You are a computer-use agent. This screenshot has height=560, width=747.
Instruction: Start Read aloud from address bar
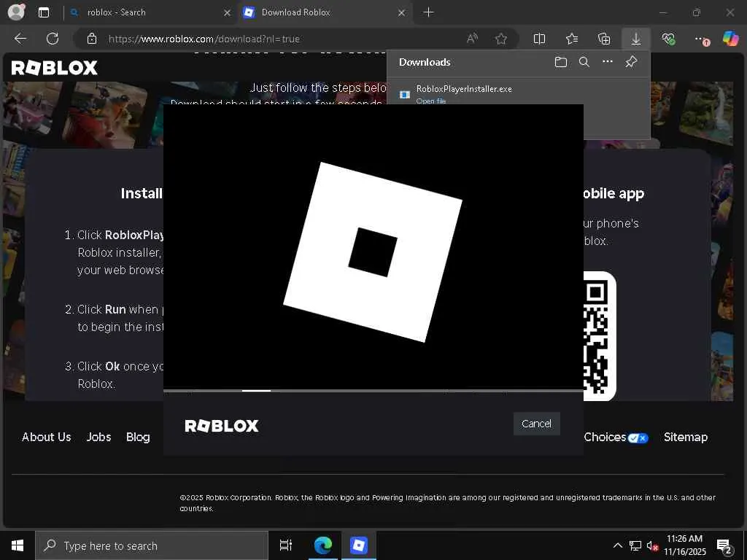tap(472, 39)
